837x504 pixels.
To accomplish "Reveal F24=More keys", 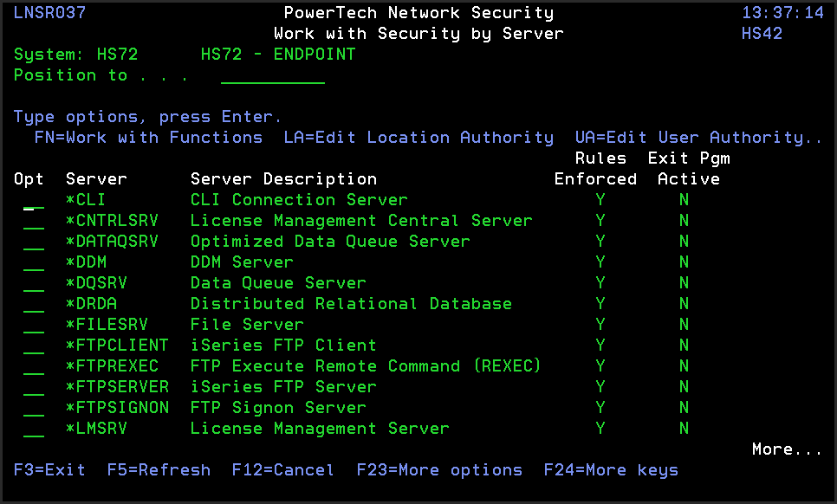I will tap(611, 470).
